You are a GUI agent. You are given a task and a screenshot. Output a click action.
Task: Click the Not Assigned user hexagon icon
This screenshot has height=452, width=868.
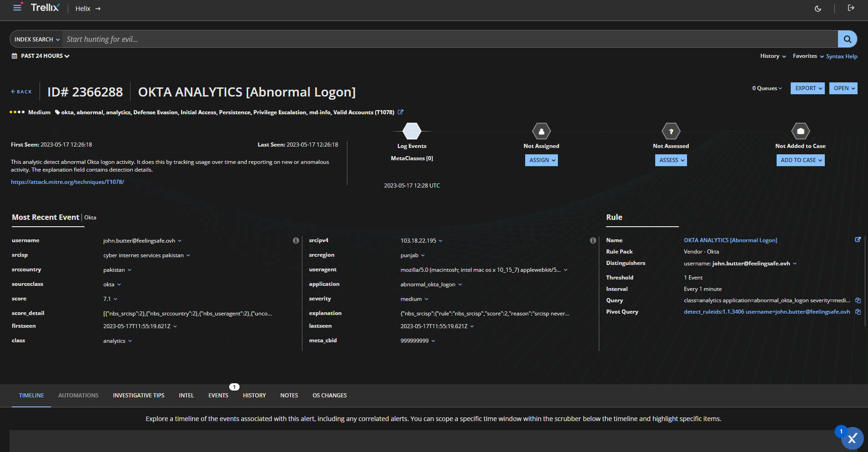541,131
